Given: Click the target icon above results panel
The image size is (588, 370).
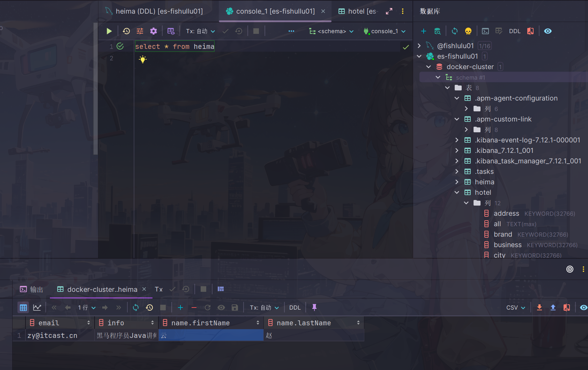Looking at the screenshot, I should 570,269.
